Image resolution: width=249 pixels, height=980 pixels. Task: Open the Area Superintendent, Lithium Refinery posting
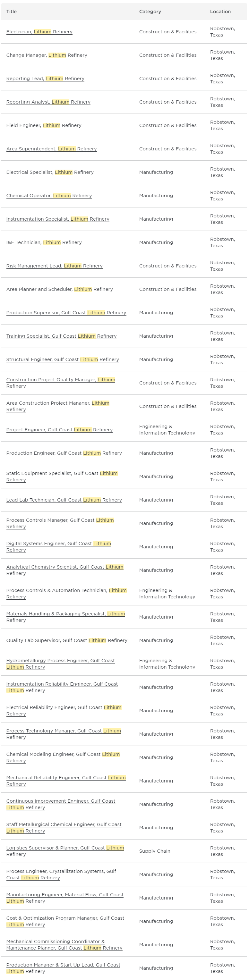click(51, 149)
